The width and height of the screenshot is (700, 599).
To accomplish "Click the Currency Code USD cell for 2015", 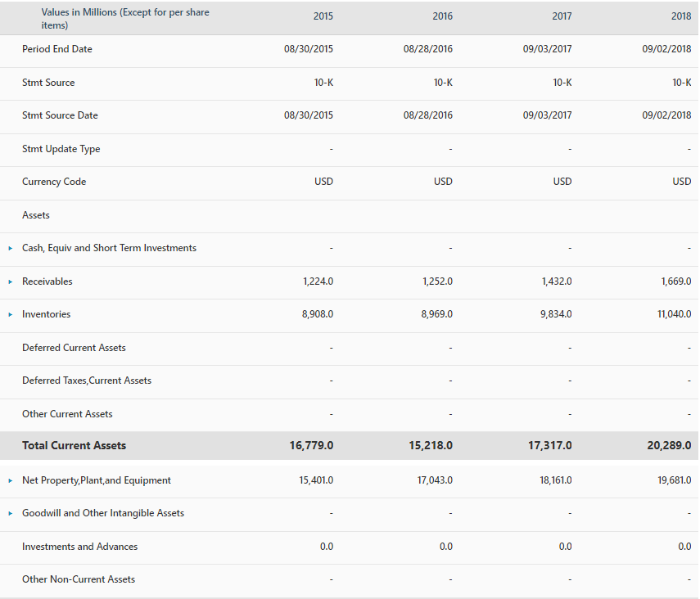I will point(323,182).
